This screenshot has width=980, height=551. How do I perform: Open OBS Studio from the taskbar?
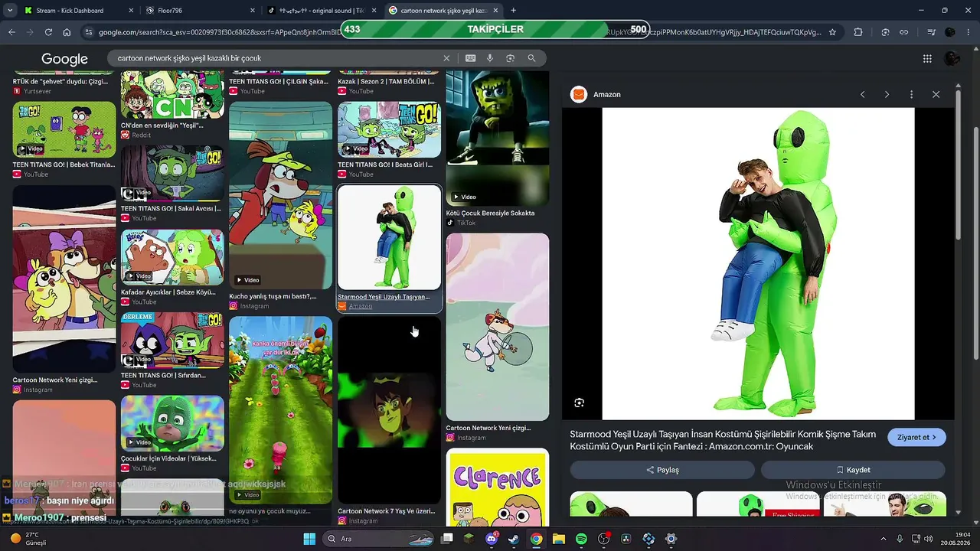pyautogui.click(x=604, y=539)
